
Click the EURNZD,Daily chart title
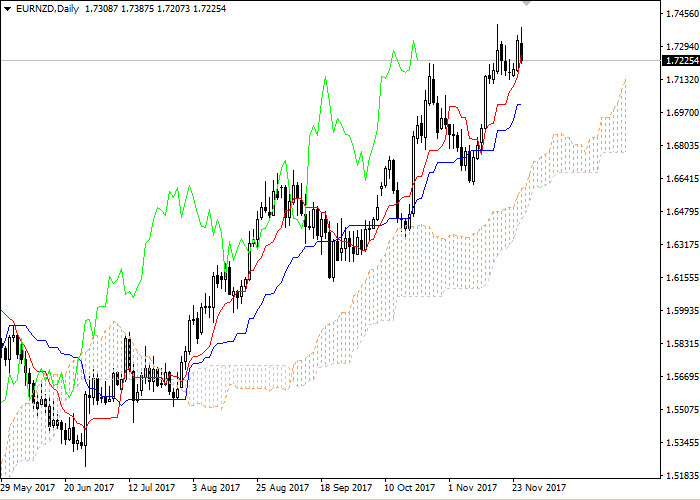point(47,8)
